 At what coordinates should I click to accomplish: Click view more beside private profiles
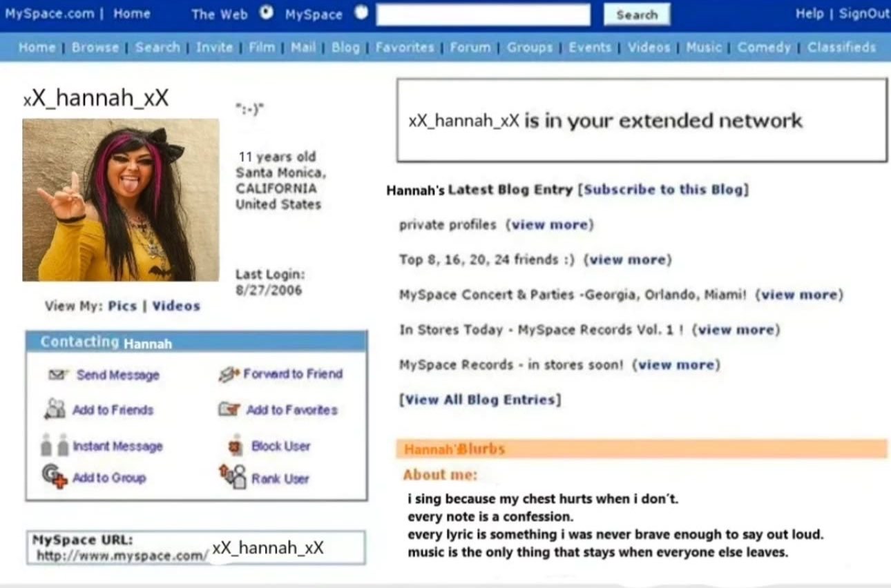[x=550, y=224]
